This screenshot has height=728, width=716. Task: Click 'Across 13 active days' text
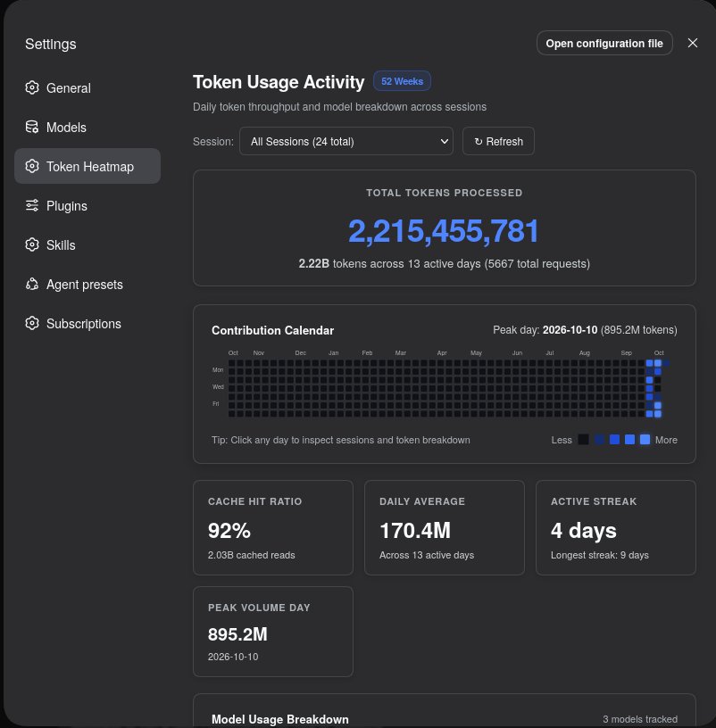[427, 555]
